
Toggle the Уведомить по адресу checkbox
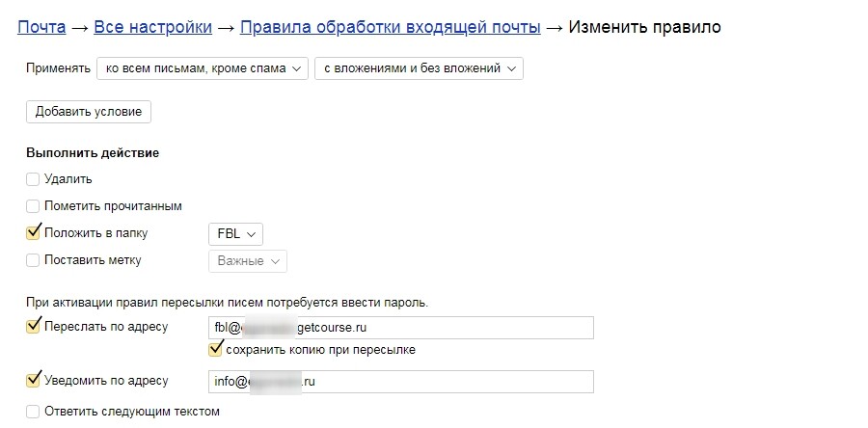(x=34, y=380)
